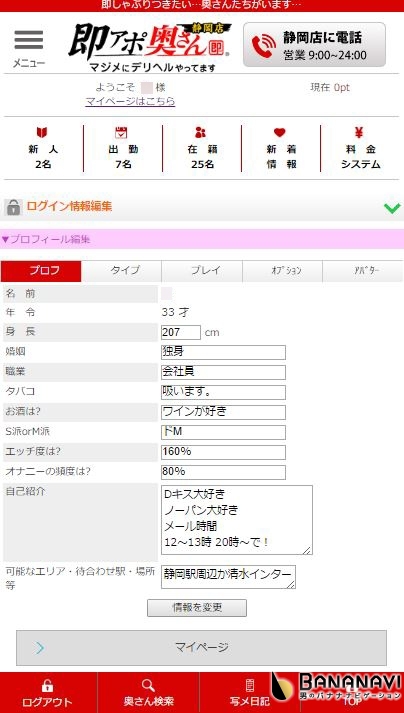Open 写メ日記 phone icon
The height and width of the screenshot is (713, 404).
(250, 685)
